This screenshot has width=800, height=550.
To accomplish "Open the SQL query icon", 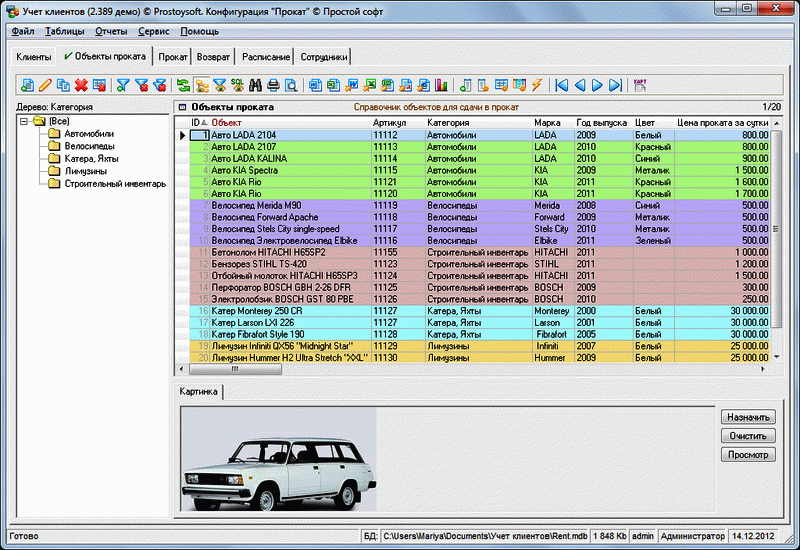I will click(x=237, y=85).
